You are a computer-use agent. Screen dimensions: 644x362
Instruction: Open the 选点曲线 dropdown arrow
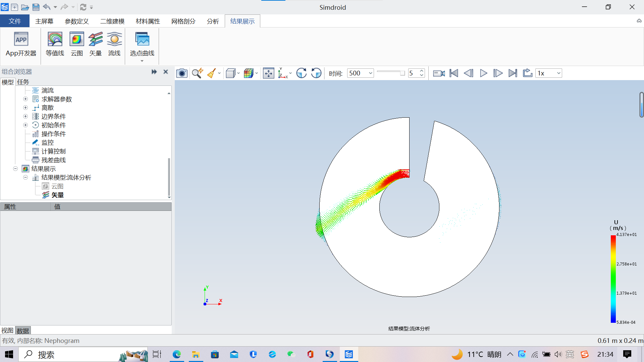click(x=142, y=61)
